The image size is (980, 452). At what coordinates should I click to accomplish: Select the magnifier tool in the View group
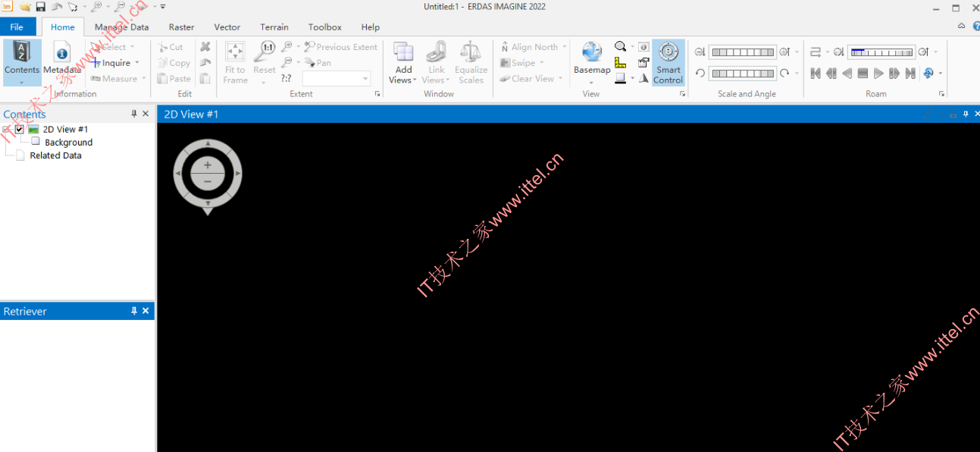click(x=621, y=47)
